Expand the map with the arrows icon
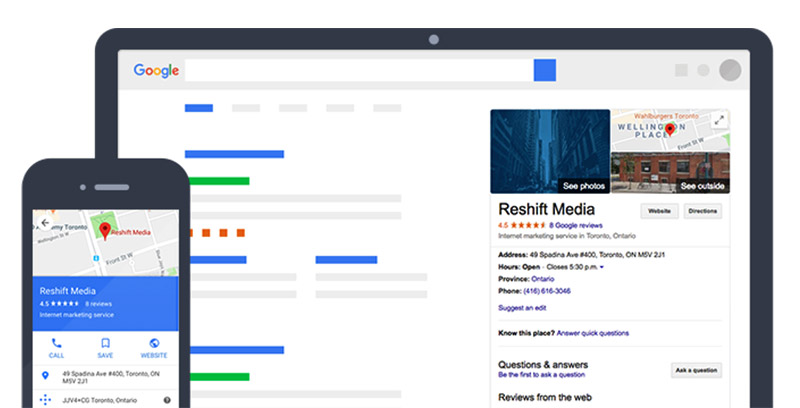Screen dimensions: 800x408 tap(719, 120)
